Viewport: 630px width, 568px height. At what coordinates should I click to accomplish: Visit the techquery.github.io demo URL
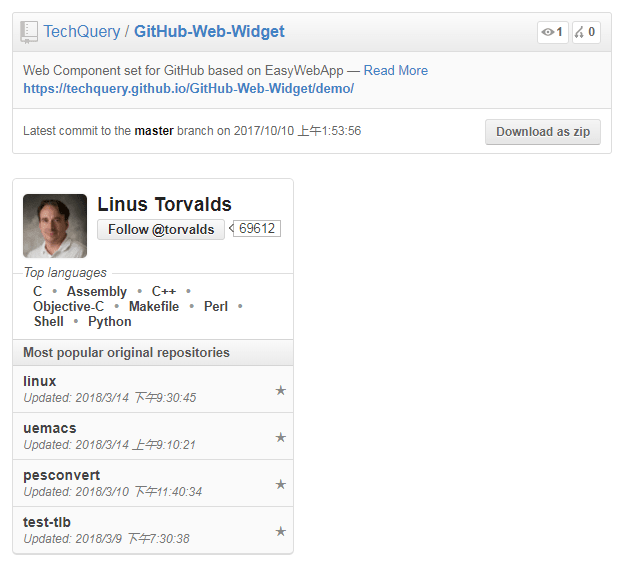click(x=188, y=88)
